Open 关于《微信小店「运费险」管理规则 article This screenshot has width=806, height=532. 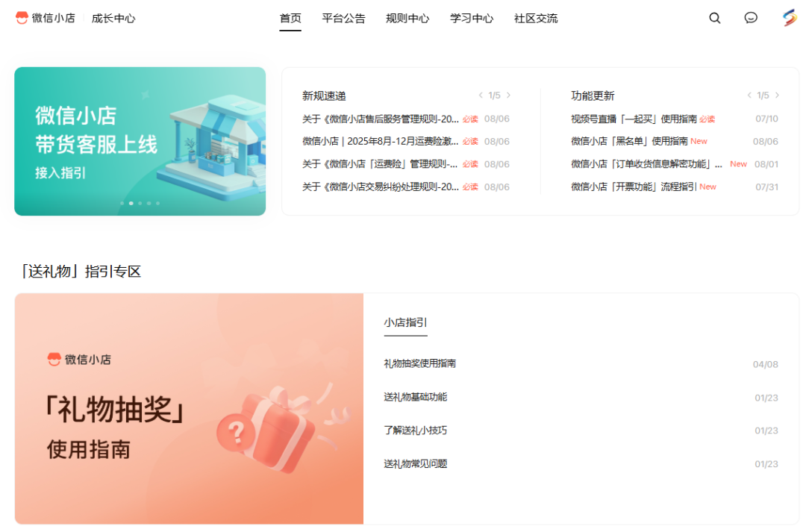point(381,164)
